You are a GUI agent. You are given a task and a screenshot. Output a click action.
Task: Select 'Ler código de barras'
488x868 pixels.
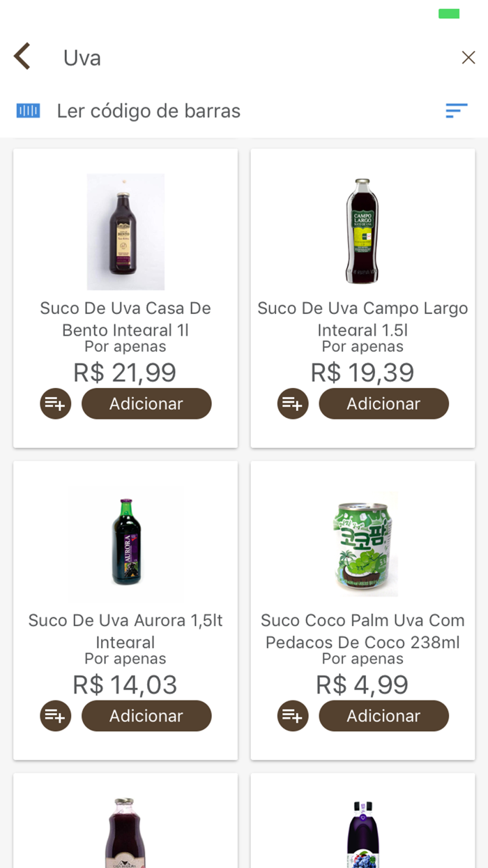[148, 111]
